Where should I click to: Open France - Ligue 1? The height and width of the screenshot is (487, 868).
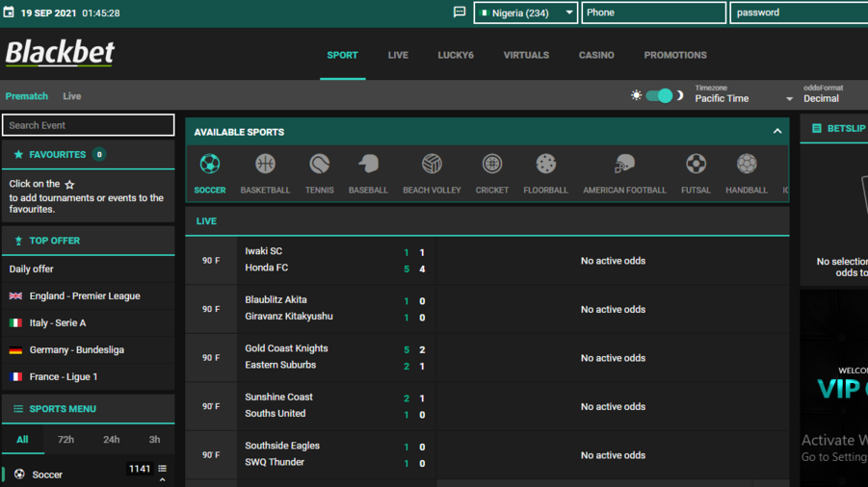click(x=88, y=377)
